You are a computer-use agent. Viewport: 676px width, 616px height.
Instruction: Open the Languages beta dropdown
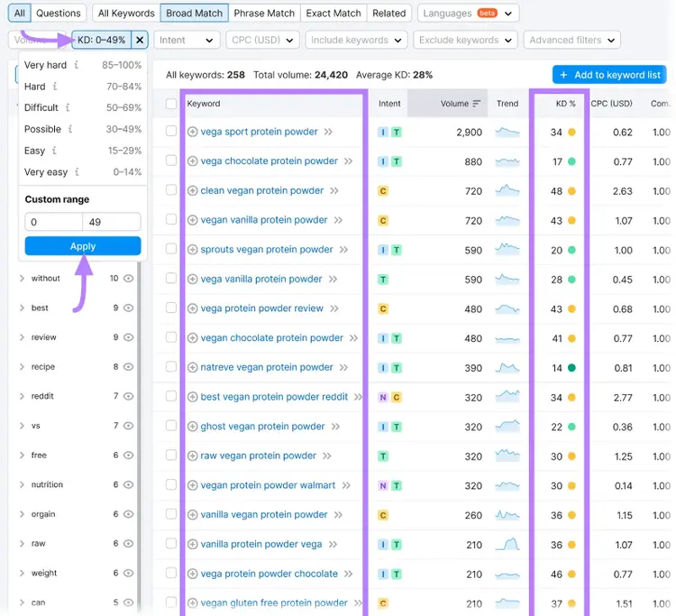pyautogui.click(x=468, y=14)
